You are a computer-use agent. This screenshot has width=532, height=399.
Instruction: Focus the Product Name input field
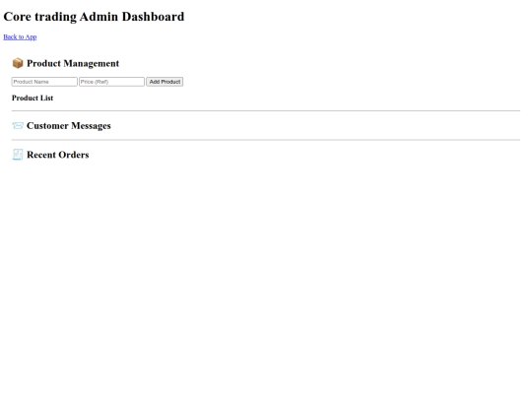44,82
